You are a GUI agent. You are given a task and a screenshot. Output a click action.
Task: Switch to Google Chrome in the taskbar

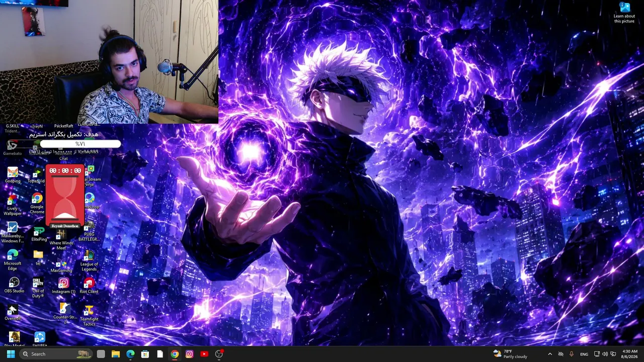[x=175, y=354]
